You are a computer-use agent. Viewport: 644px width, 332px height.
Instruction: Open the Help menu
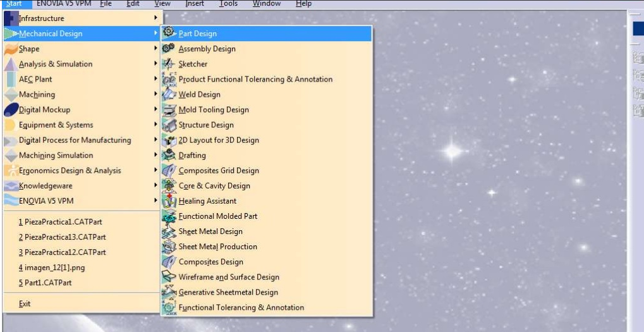pyautogui.click(x=303, y=3)
